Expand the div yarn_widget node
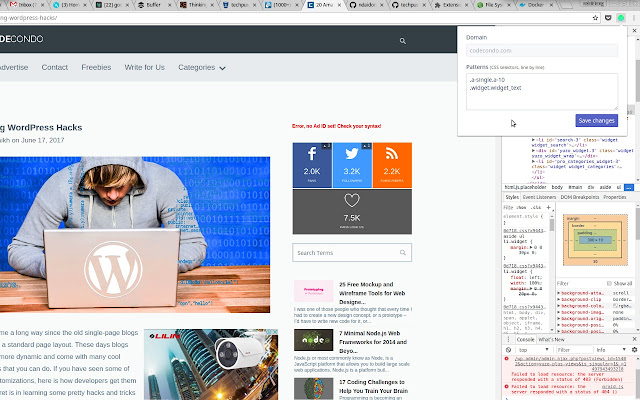Screen dimensions: 640x400 coord(533,151)
